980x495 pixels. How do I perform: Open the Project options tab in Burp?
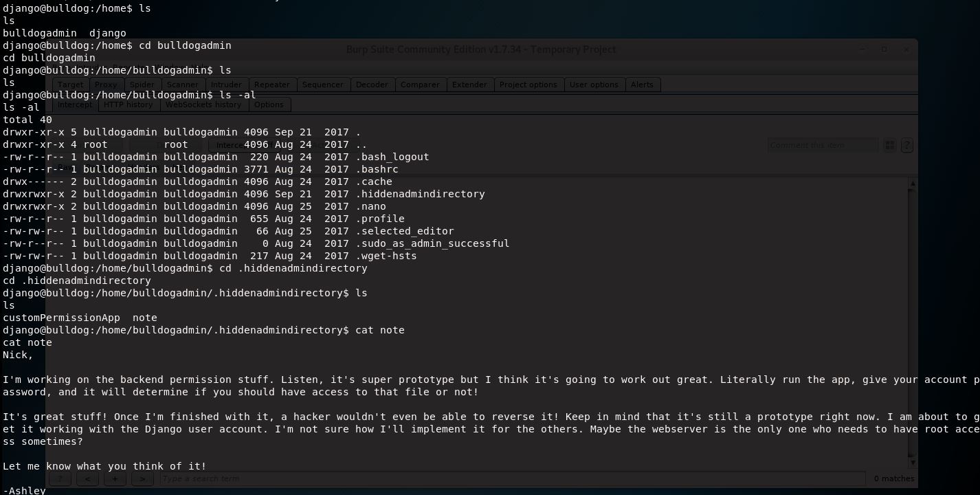tap(528, 85)
